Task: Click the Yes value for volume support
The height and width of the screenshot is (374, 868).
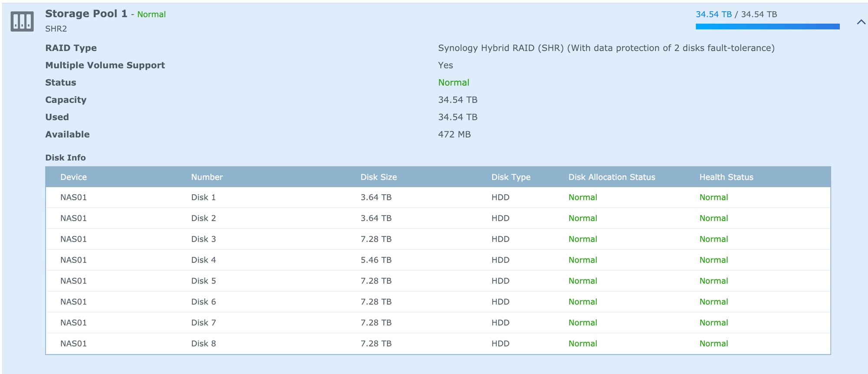Action: (x=445, y=65)
